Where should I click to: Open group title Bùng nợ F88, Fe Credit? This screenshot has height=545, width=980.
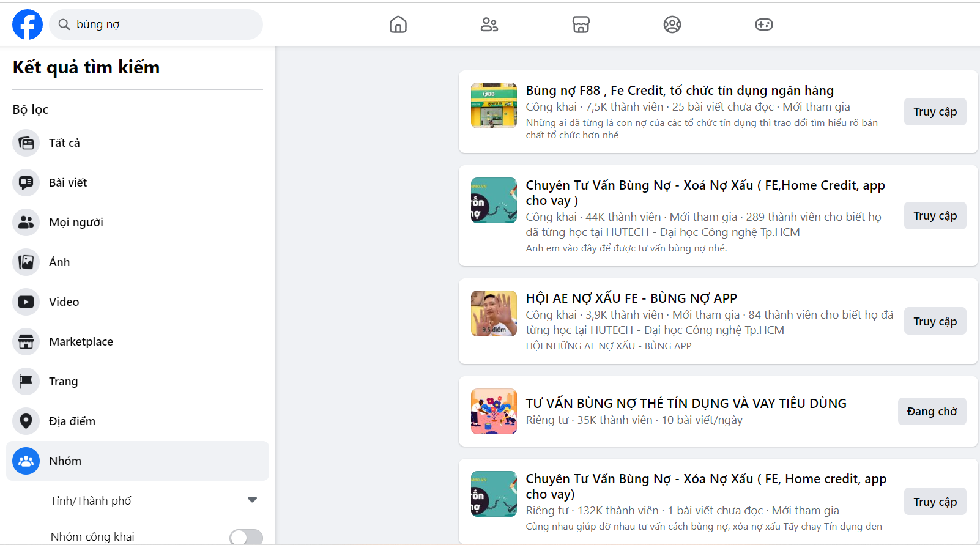(680, 91)
